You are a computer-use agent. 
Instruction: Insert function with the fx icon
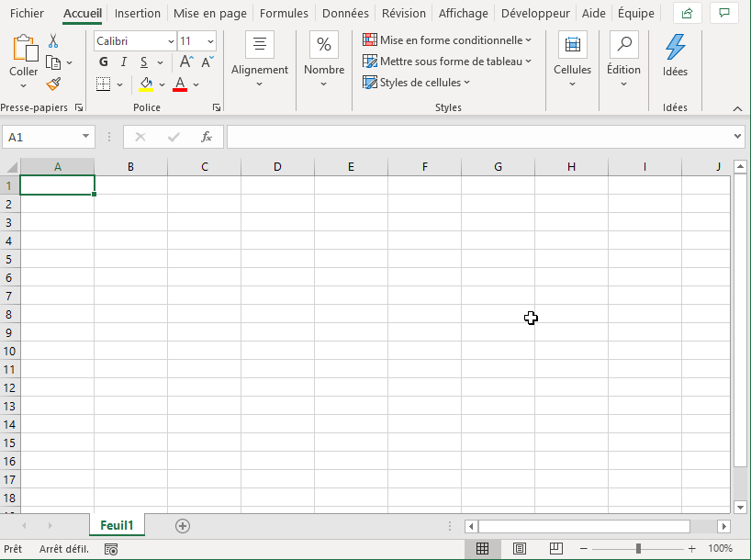click(207, 137)
